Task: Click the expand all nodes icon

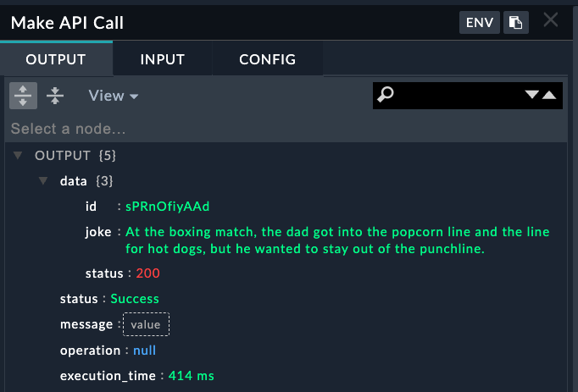Action: pyautogui.click(x=23, y=96)
